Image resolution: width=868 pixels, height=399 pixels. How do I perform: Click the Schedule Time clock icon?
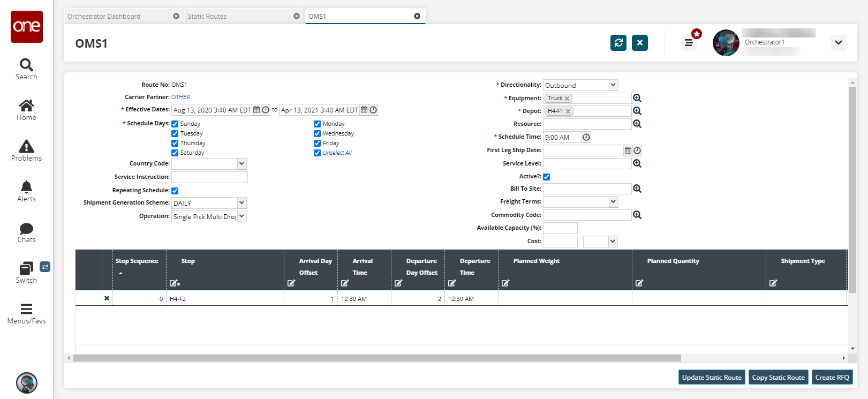click(586, 137)
